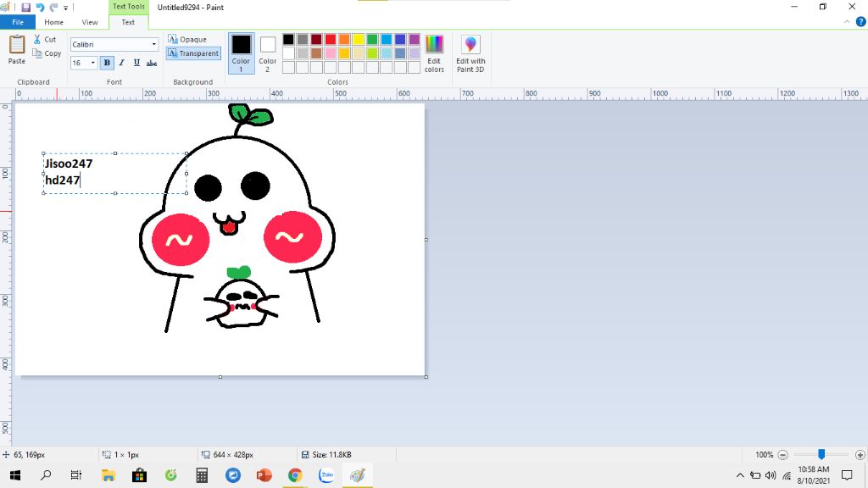The image size is (868, 488).
Task: Select the Color 2 button
Action: coord(268,51)
